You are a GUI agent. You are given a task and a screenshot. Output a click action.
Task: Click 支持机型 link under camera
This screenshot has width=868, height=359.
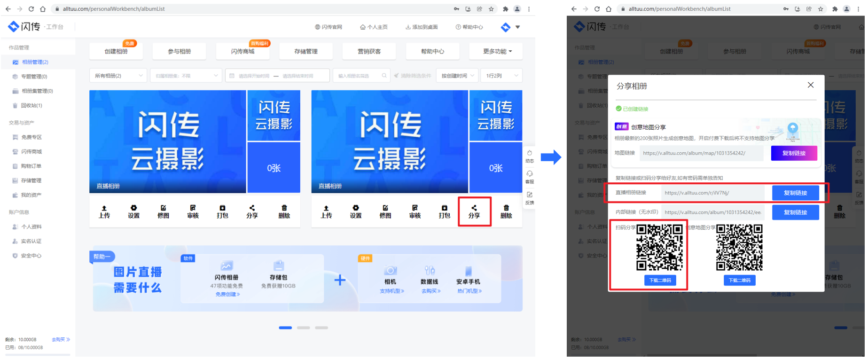(x=392, y=291)
